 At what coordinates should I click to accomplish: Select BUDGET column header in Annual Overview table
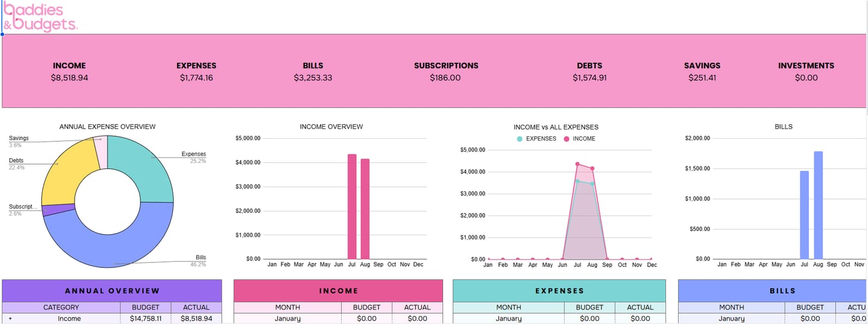tap(145, 308)
